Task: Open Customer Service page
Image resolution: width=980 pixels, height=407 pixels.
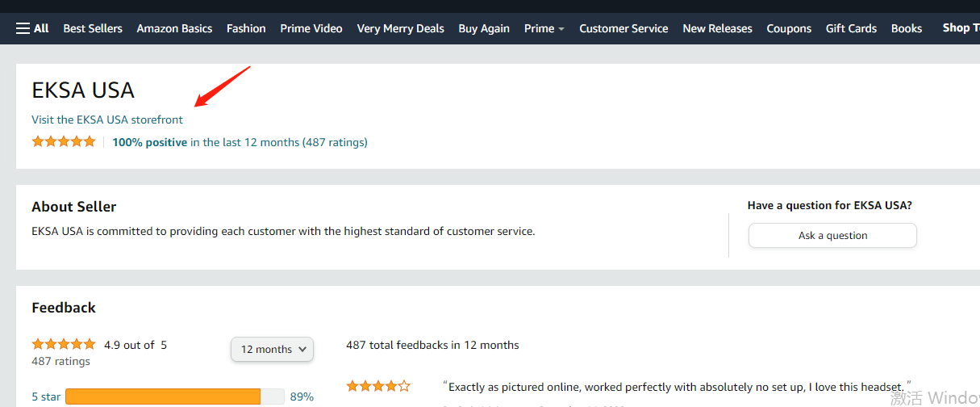Action: tap(623, 28)
